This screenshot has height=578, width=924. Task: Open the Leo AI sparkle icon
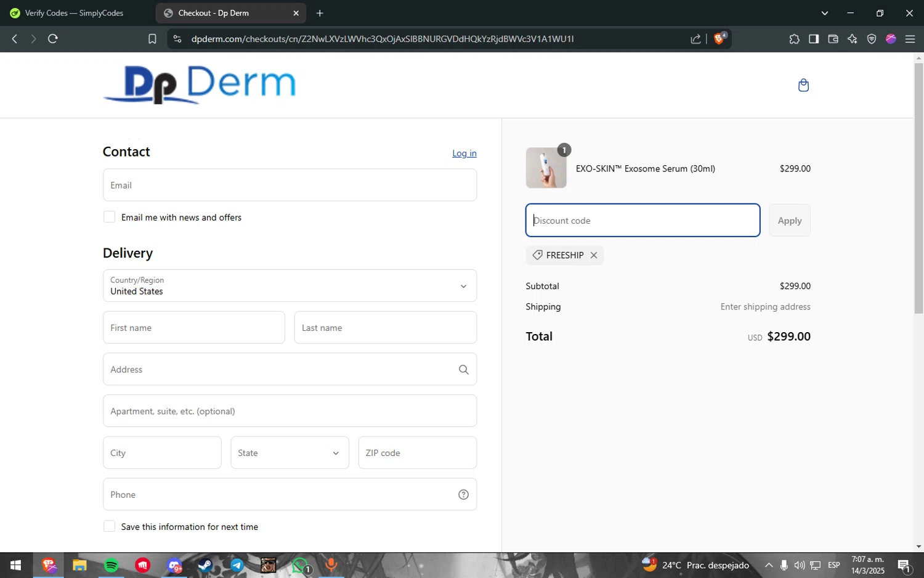pyautogui.click(x=853, y=39)
